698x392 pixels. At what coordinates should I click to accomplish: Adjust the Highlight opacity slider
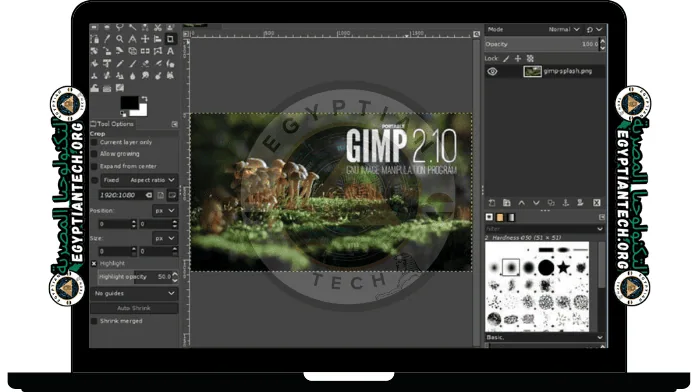[x=134, y=277]
